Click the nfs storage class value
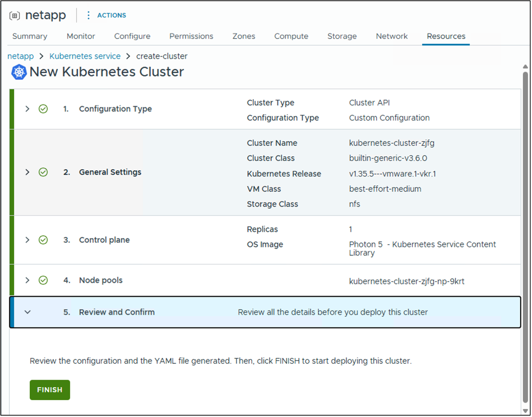This screenshot has height=417, width=532. (355, 204)
